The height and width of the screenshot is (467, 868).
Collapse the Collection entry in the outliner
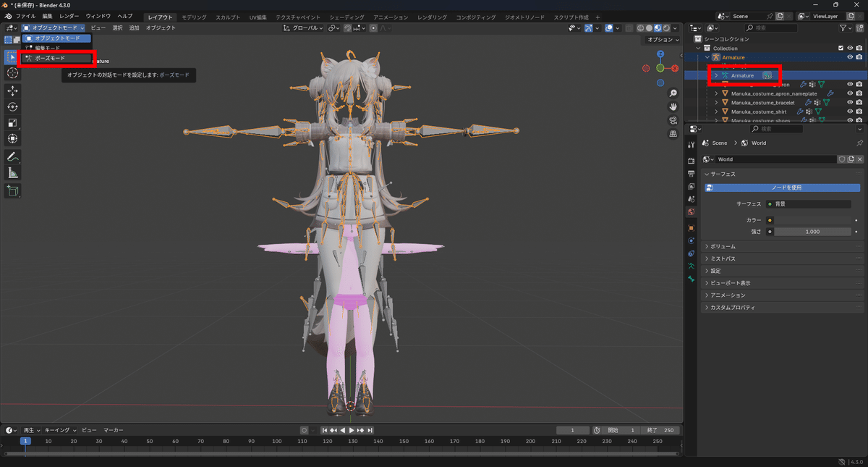(697, 48)
